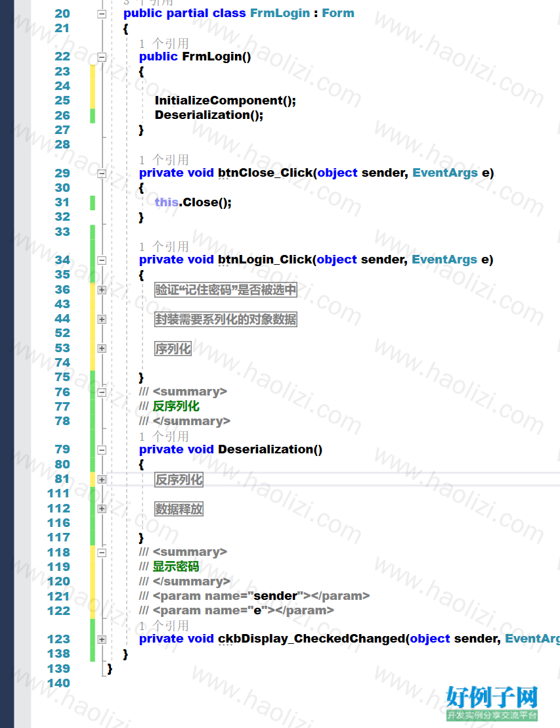Click ckbDisplay_CheckedChanged method name
The height and width of the screenshot is (728, 560).
(312, 639)
